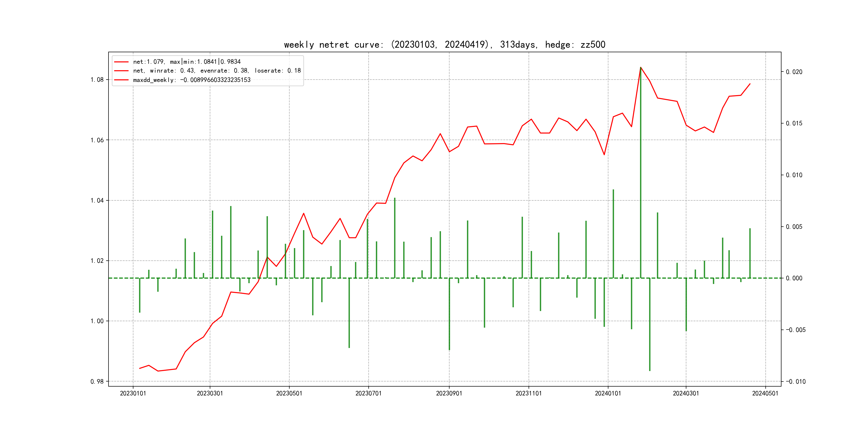The image size is (868, 434).
Task: Click the 20240301 x-axis label
Action: (686, 393)
